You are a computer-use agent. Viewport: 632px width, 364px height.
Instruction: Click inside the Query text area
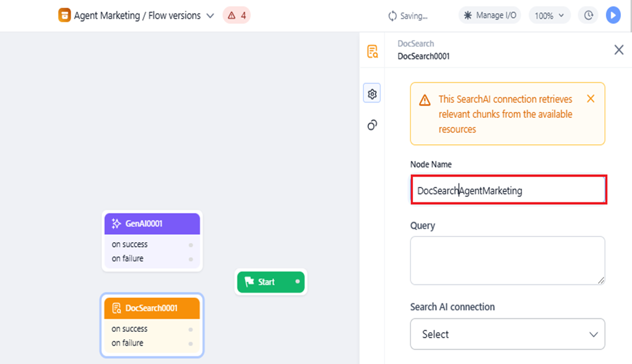point(508,260)
